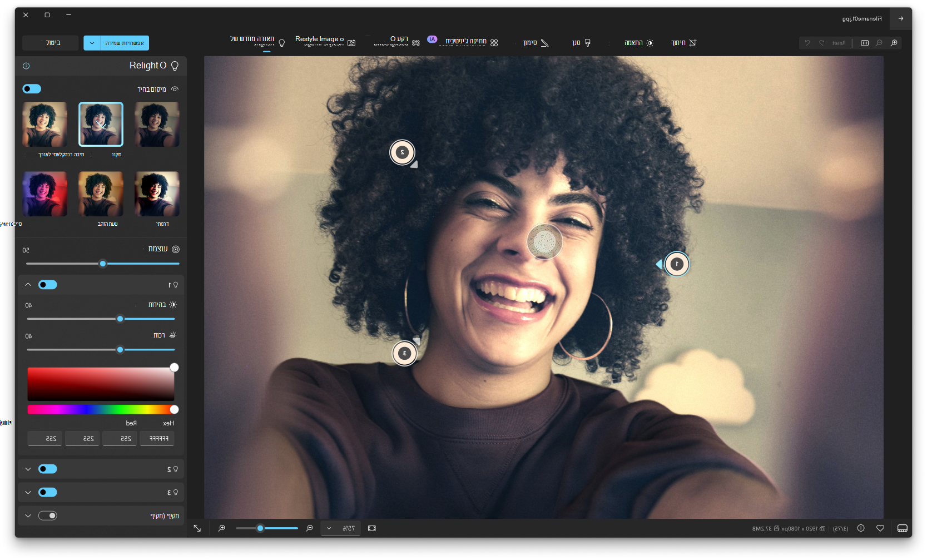Open the Relight info icon in panel header
The height and width of the screenshot is (560, 927).
pos(26,66)
